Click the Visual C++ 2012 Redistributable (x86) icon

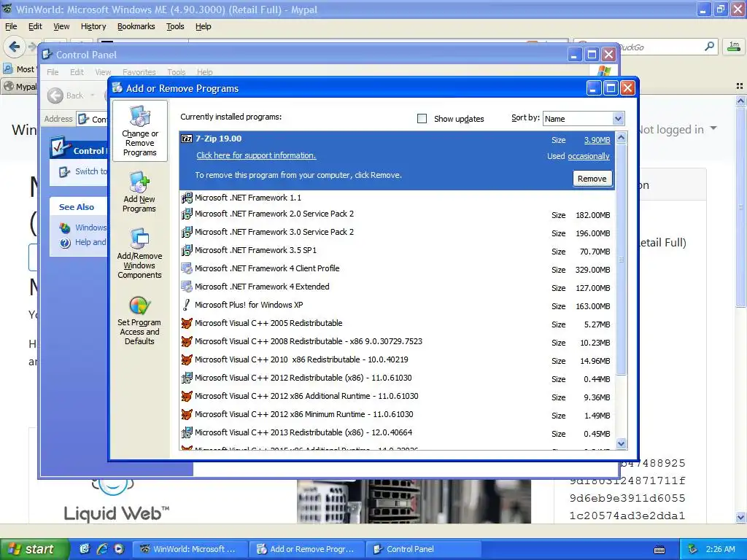click(187, 378)
